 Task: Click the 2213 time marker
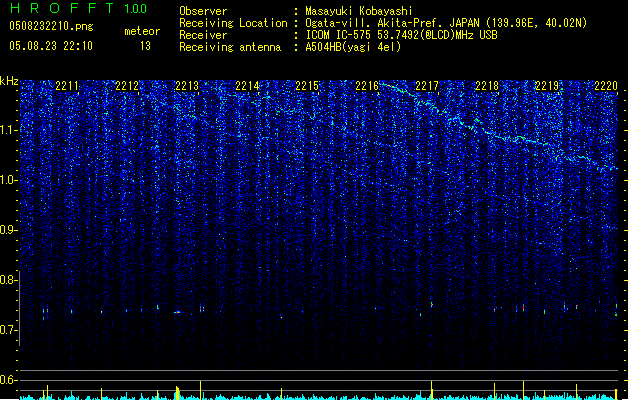[187, 86]
